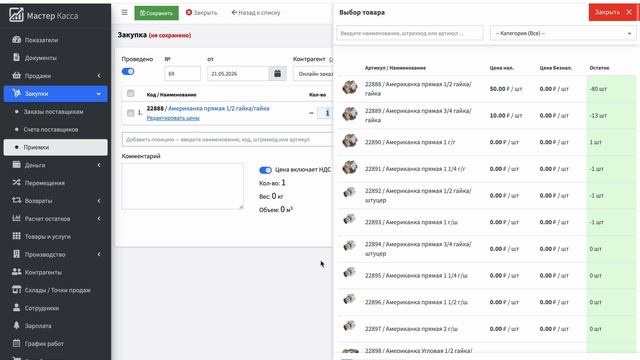Select row 22891 Американка прямая 1 1/4 г/г
Screen dimensions: 640x360
[x=486, y=169]
